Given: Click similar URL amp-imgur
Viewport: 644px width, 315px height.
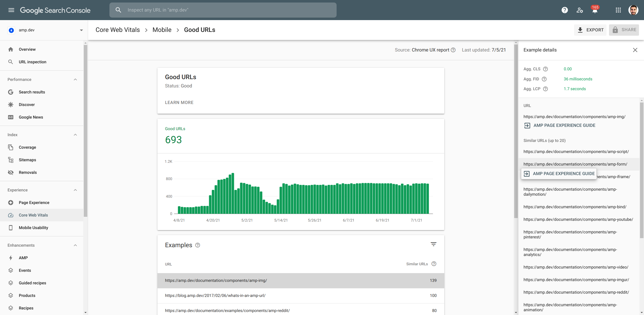Looking at the screenshot, I should [576, 280].
